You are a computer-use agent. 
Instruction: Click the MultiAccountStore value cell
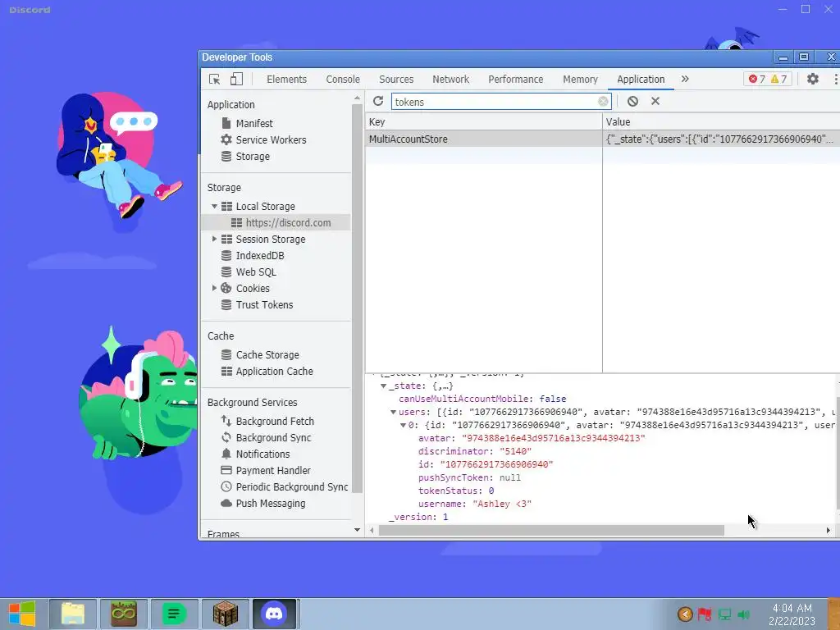pyautogui.click(x=721, y=139)
